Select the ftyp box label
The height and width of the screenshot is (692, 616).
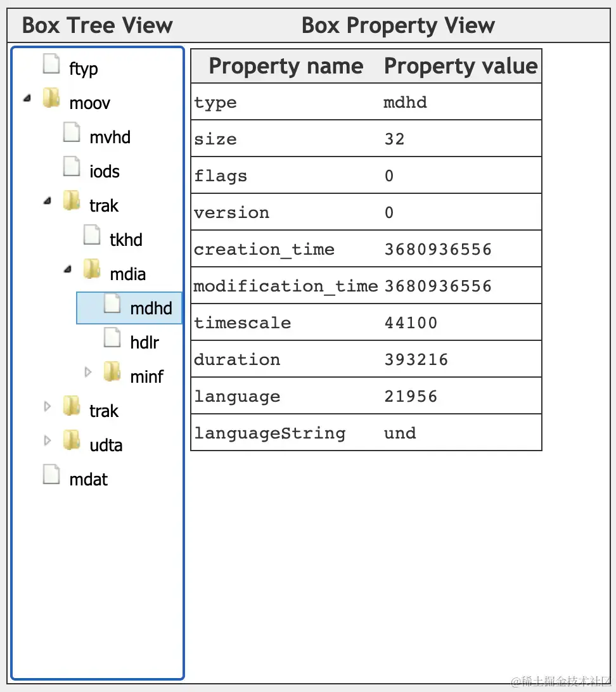(x=84, y=69)
